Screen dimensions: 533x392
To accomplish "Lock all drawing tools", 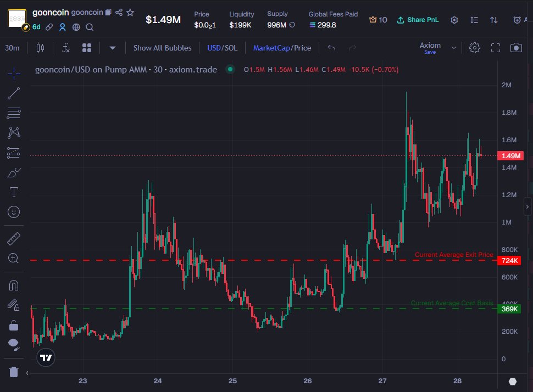I will coord(14,326).
